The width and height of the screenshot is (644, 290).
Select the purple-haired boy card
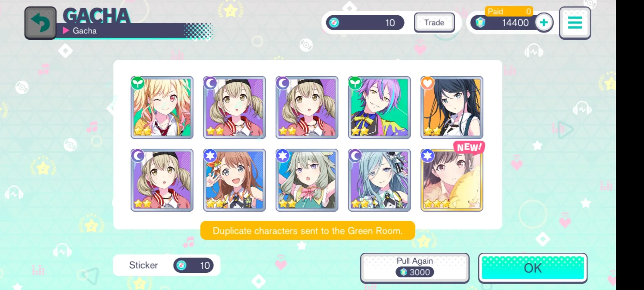(379, 107)
